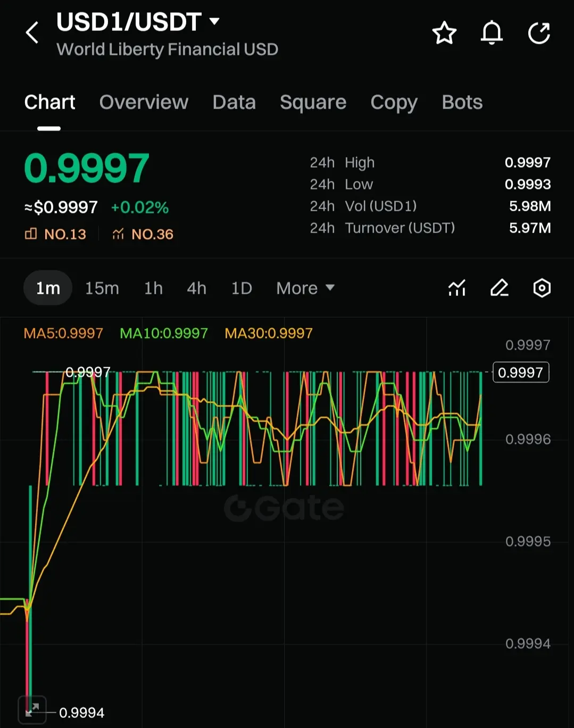
Task: Set a price alert using the bell icon
Action: click(492, 33)
